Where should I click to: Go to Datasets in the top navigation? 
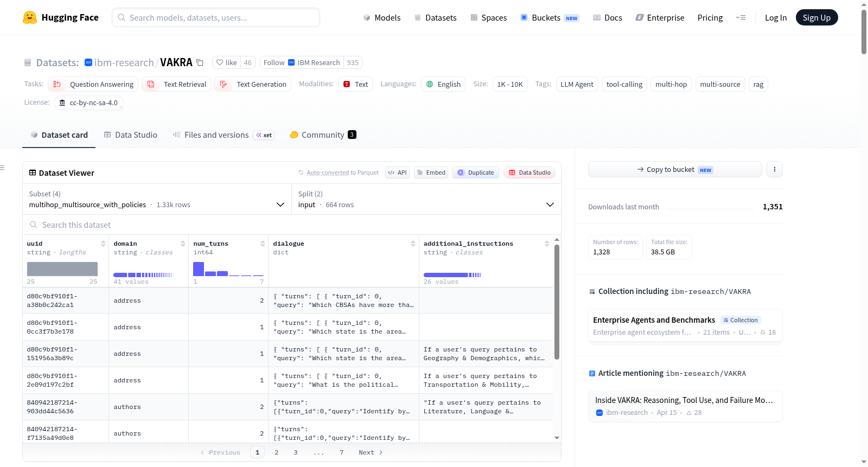coord(435,18)
